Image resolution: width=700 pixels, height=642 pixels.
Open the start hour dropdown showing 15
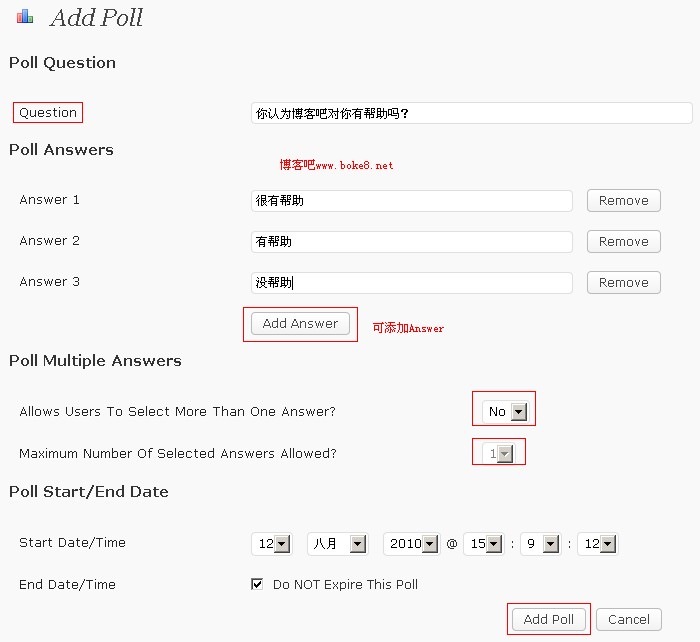coord(483,544)
